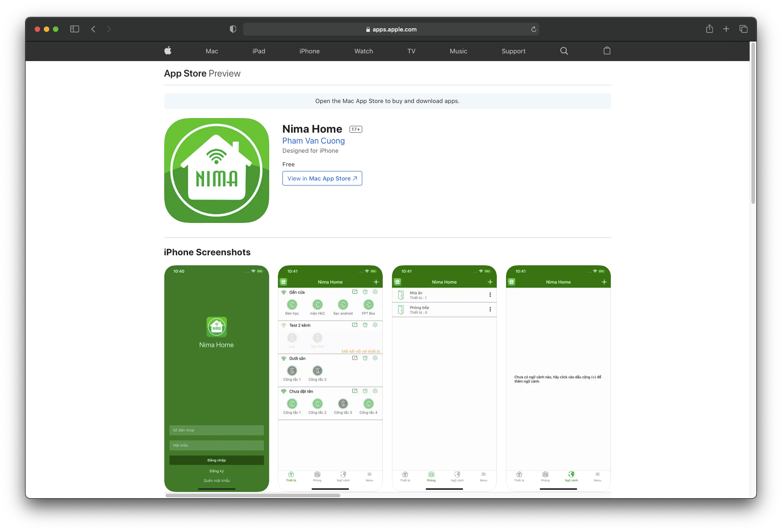Click View in Mac App Store button
This screenshot has width=782, height=532.
tap(322, 178)
